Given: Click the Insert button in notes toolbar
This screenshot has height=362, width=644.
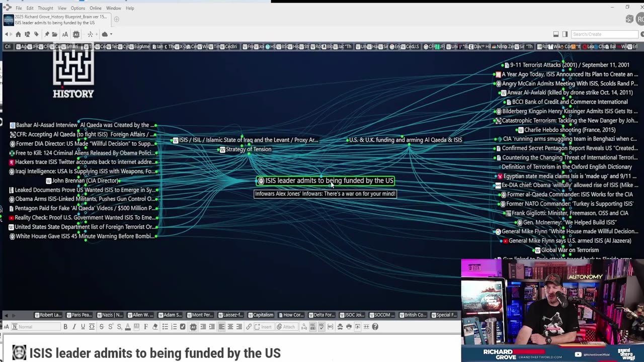Looking at the screenshot, I should (x=264, y=327).
